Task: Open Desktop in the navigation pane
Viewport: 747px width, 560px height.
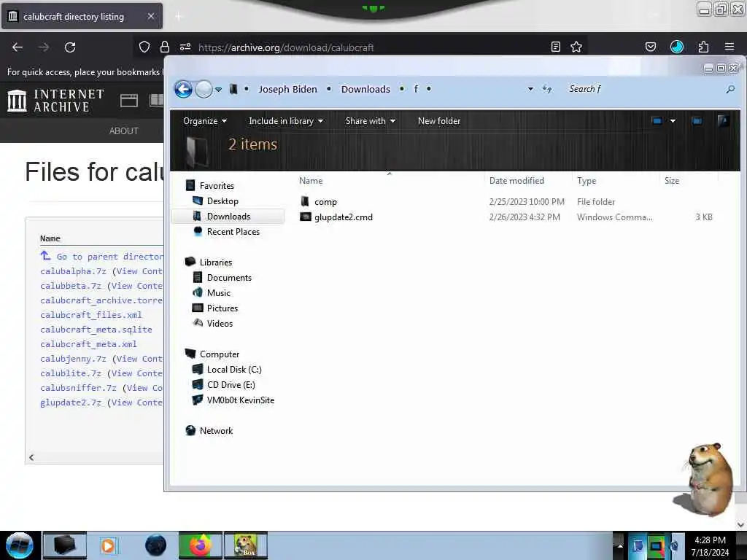Action: (222, 201)
